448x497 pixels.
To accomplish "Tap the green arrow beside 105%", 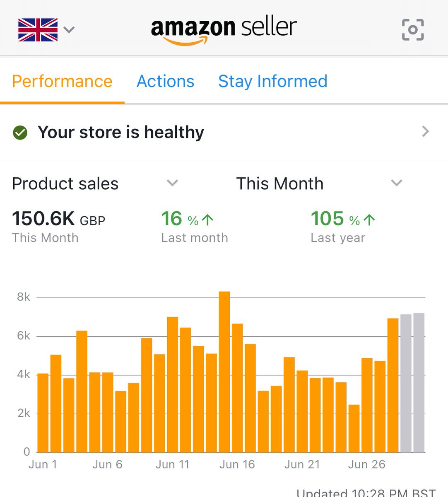I will pos(369,220).
